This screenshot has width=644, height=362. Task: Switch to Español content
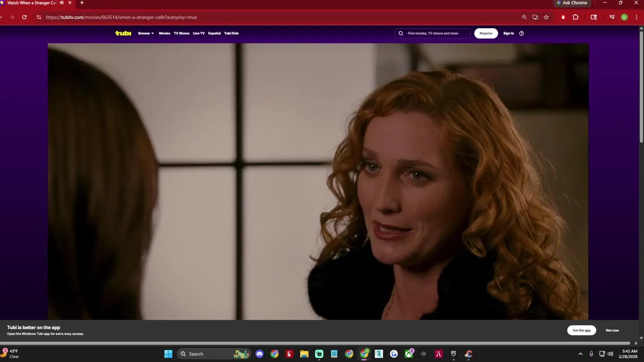coord(214,33)
